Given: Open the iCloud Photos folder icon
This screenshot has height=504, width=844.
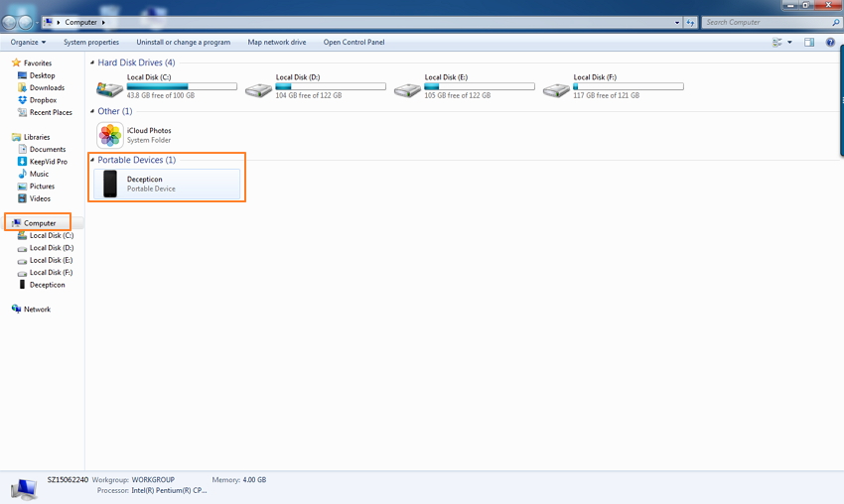Looking at the screenshot, I should pyautogui.click(x=110, y=135).
